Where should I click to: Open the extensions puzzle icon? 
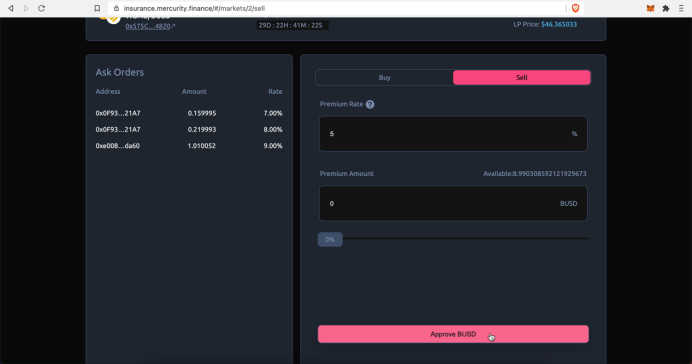pyautogui.click(x=666, y=8)
